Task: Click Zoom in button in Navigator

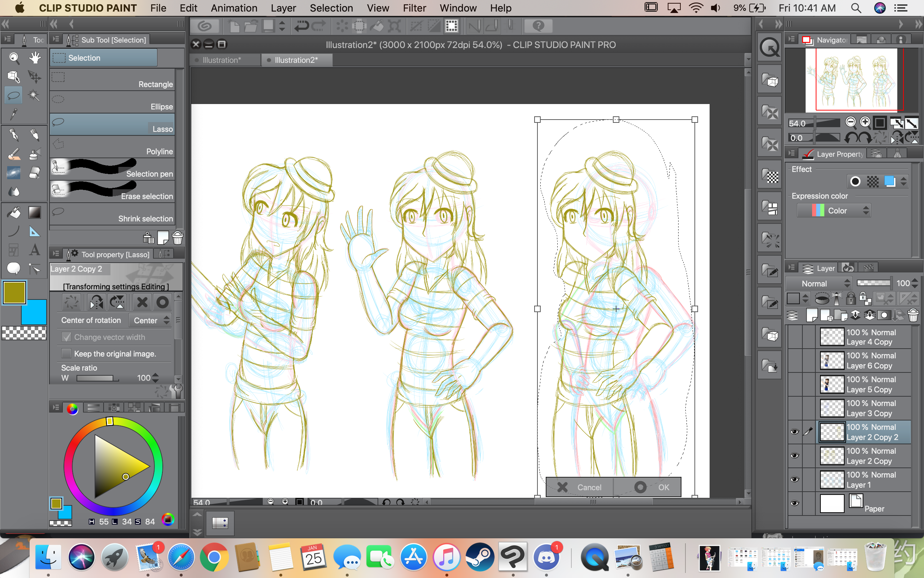Action: pyautogui.click(x=865, y=122)
